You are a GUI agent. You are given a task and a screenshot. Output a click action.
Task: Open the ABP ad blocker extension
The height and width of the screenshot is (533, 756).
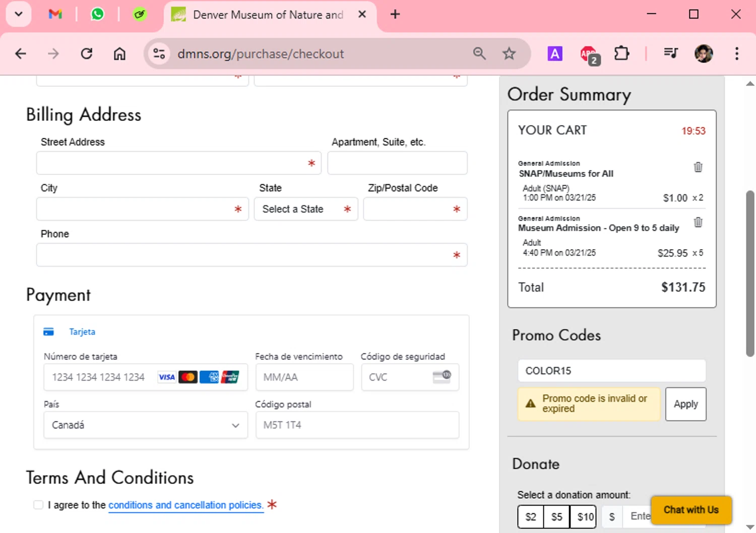point(589,54)
